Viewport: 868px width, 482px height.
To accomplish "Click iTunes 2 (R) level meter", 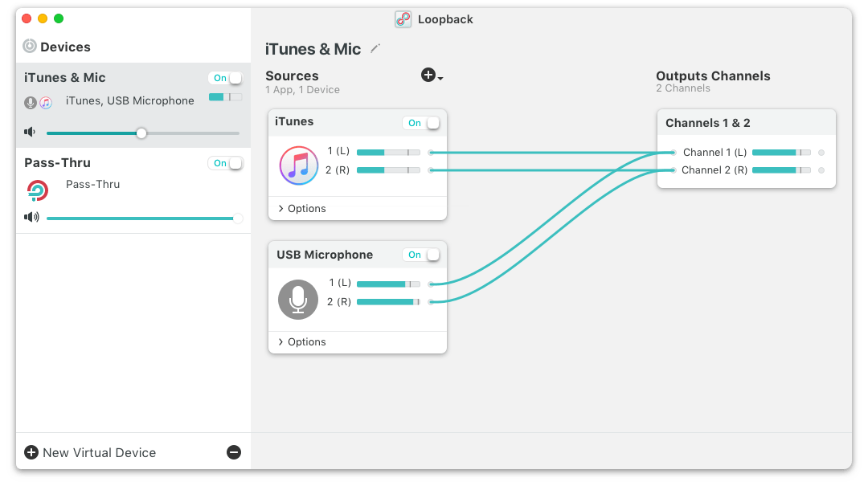I will (x=388, y=170).
